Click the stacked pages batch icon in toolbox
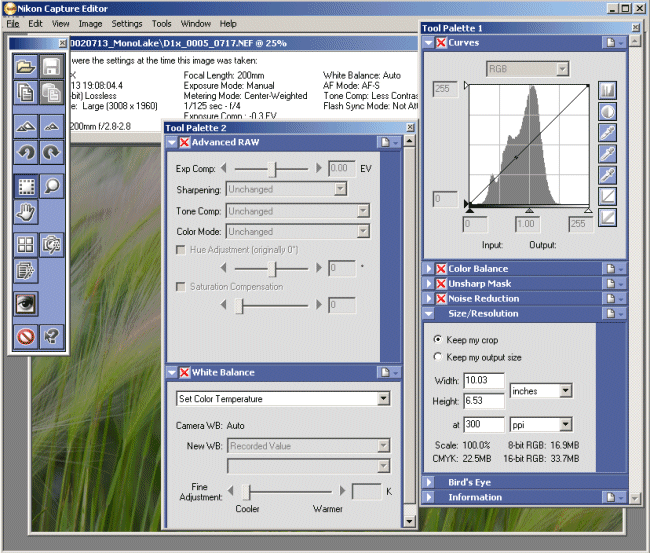 coord(25,271)
